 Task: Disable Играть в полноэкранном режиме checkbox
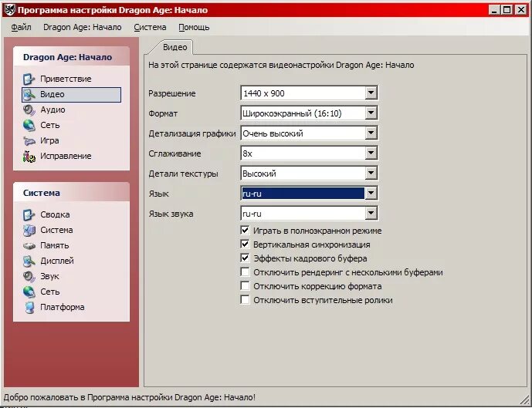[245, 231]
